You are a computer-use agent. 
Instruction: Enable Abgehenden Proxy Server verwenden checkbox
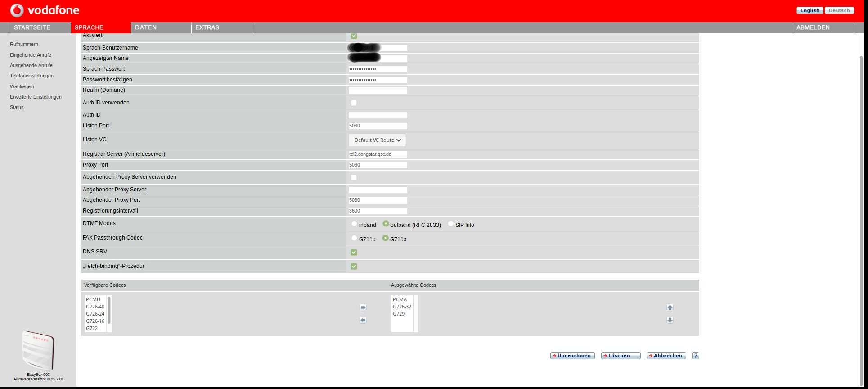coord(354,177)
